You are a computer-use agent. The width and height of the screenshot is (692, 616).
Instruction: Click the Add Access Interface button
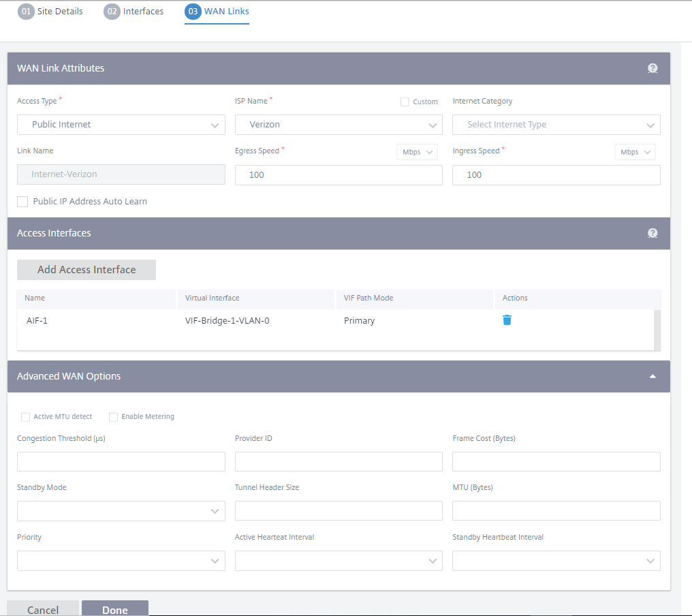pos(86,270)
